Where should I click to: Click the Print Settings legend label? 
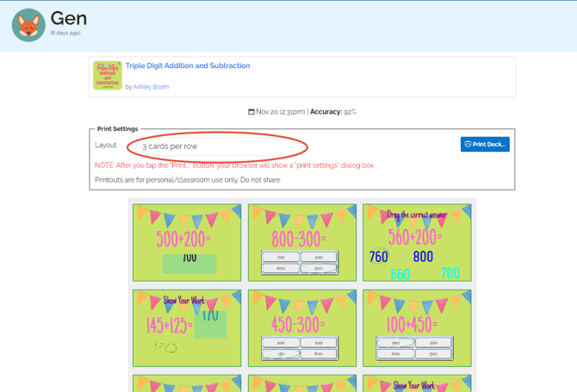click(x=117, y=129)
